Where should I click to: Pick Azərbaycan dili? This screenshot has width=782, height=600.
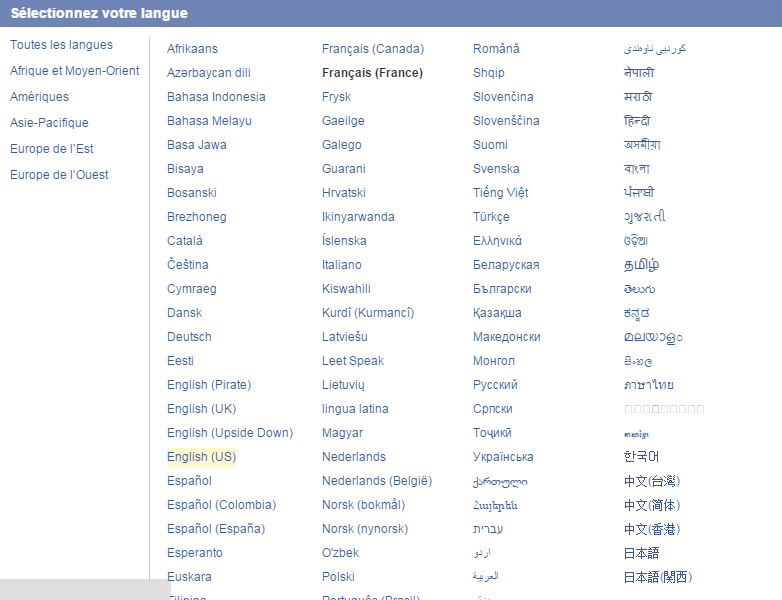point(209,73)
